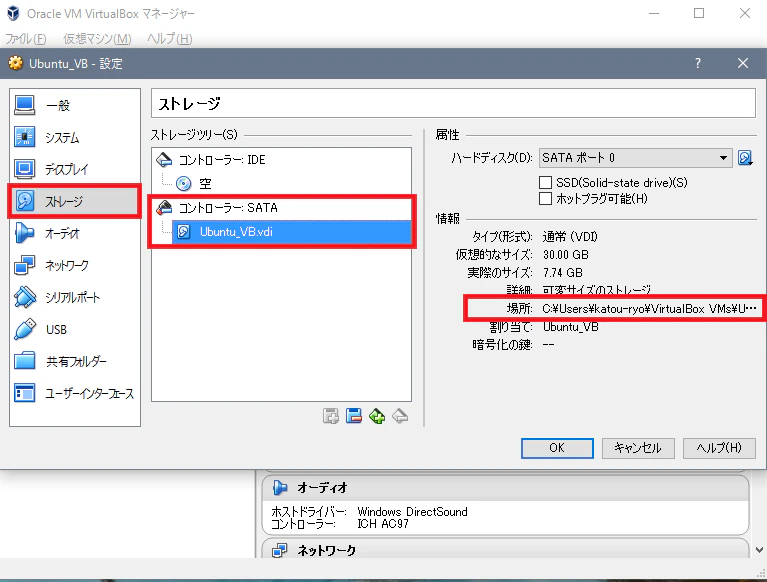
Task: Open the ヘルプ(H) menu in menu bar
Action: (x=170, y=39)
